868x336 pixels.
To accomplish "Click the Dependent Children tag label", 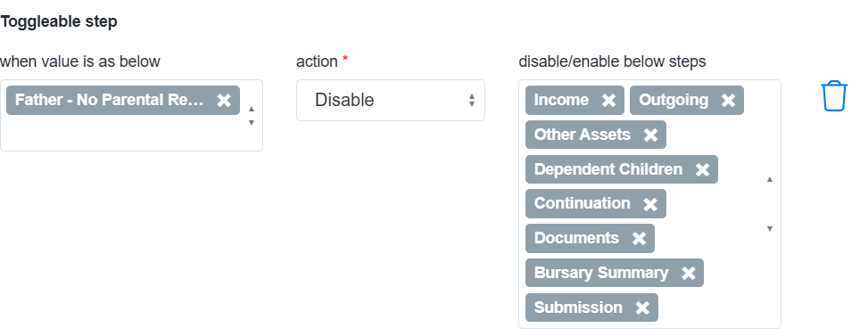I will [x=608, y=169].
